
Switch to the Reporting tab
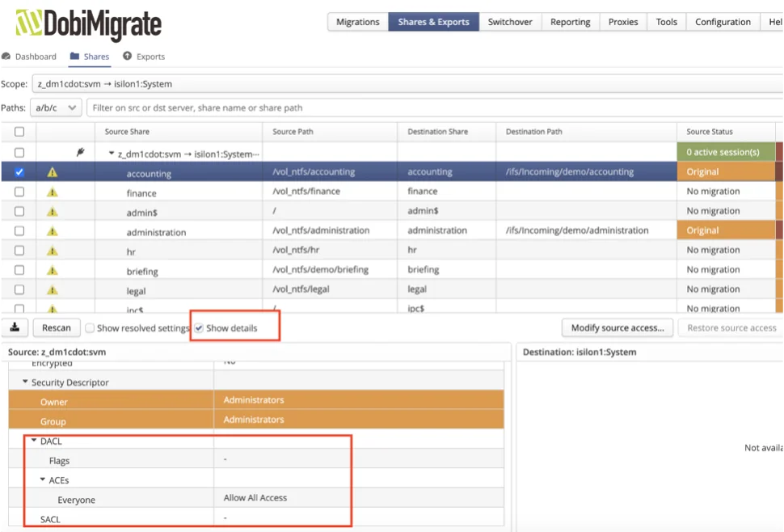[x=570, y=22]
